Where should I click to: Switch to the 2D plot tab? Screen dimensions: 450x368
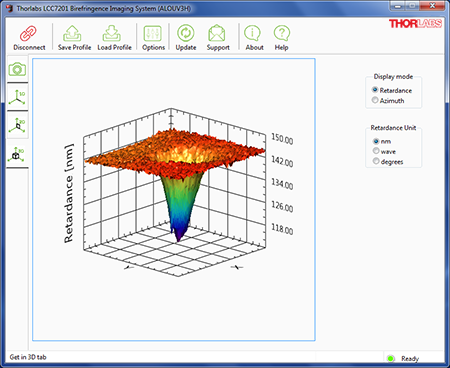[17, 125]
